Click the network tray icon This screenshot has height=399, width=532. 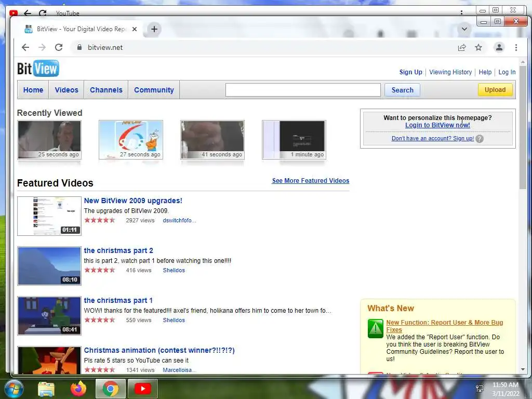480,389
